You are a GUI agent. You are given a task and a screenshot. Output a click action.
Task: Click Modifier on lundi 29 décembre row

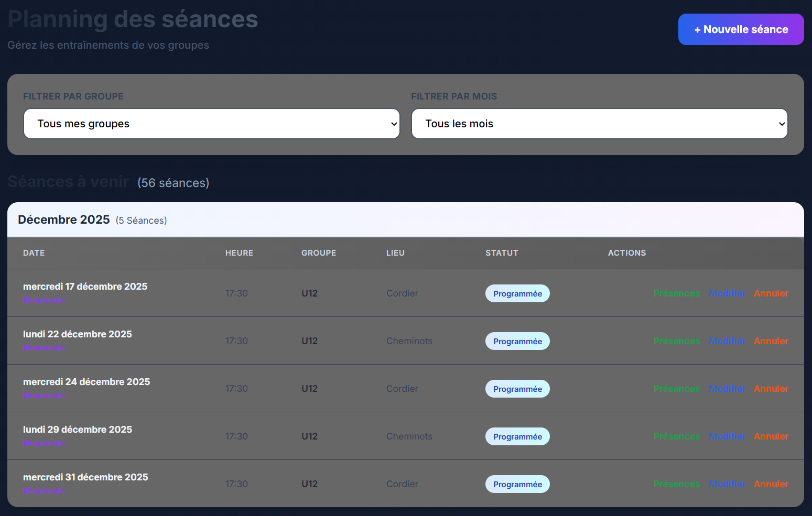pos(727,436)
